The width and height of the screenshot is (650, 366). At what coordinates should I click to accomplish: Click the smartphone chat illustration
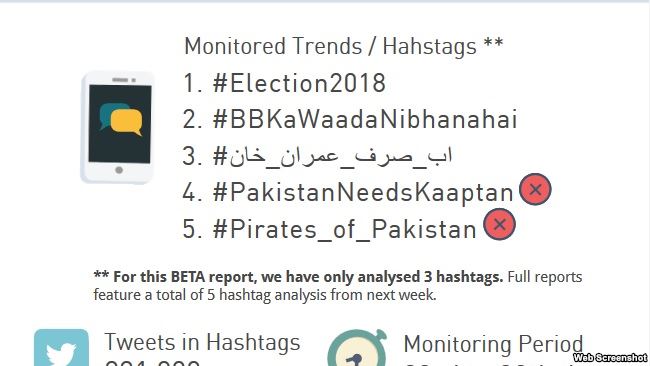point(118,127)
